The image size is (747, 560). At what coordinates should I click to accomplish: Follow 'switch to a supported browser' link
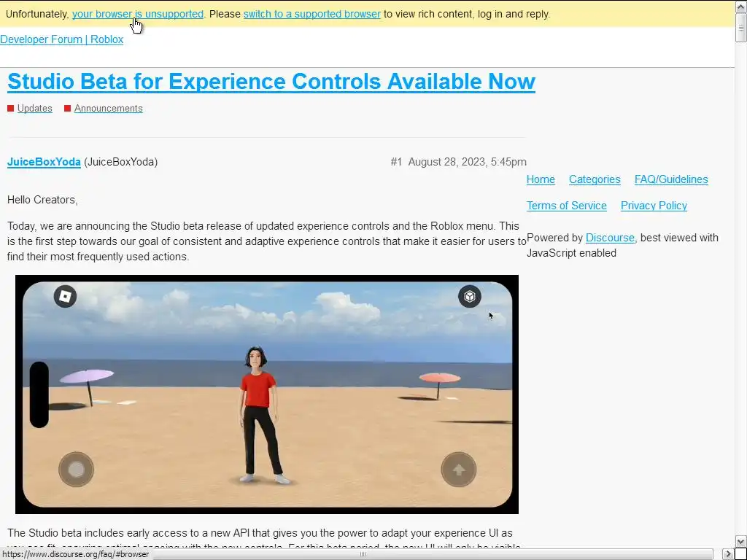pyautogui.click(x=312, y=14)
